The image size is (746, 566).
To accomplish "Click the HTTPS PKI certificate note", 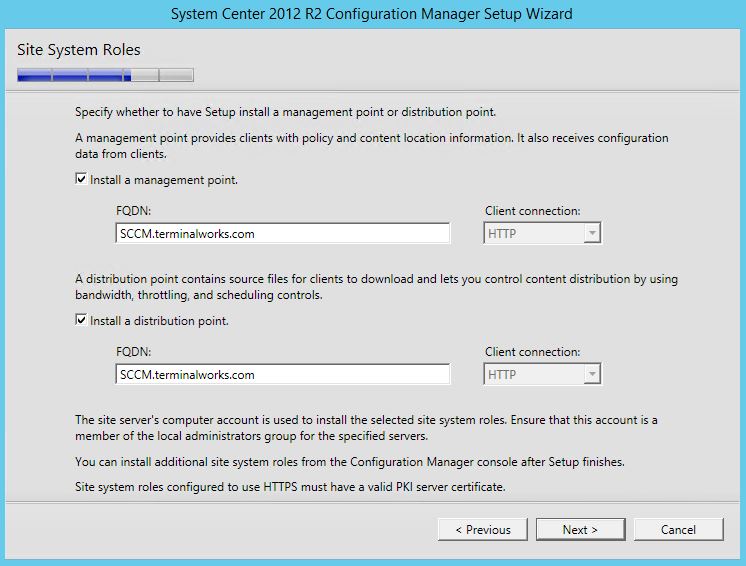I will tap(290, 487).
